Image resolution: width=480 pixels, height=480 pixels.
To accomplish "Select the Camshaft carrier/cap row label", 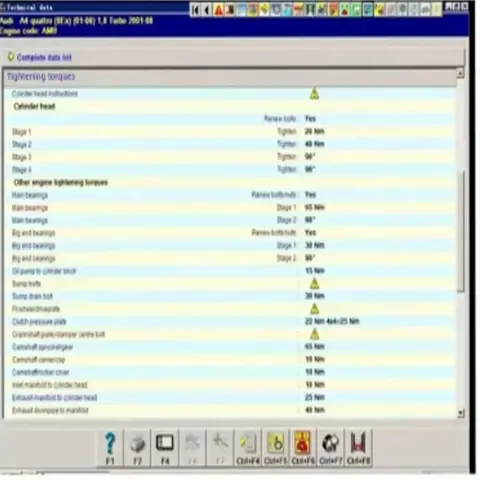I will click(38, 360).
